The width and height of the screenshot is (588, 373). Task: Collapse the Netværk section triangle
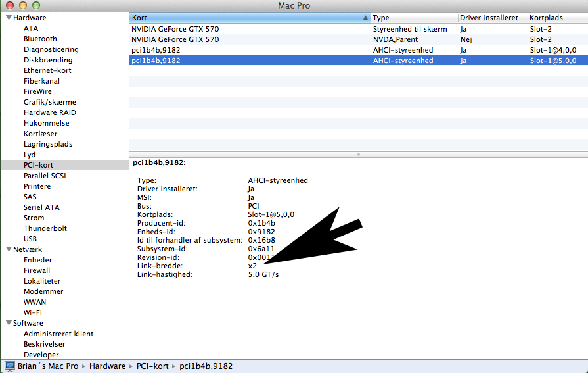point(9,249)
